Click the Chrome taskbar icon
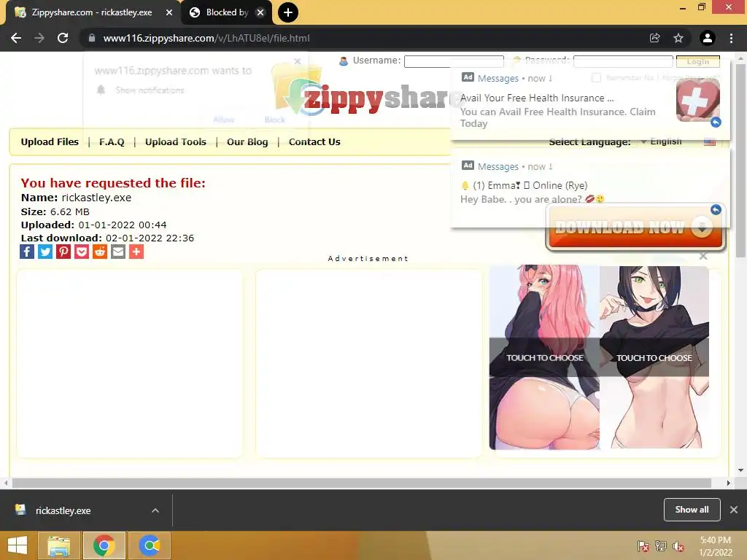This screenshot has width=747, height=560. pos(104,545)
